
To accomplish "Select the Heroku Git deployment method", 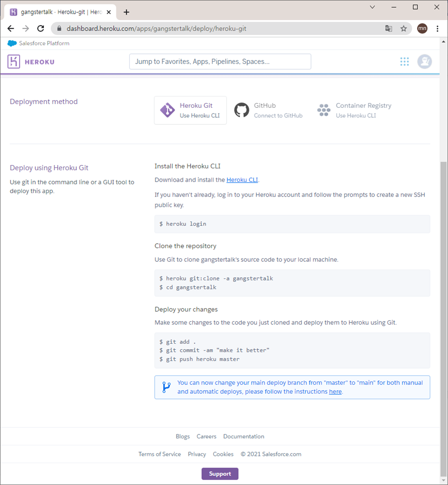I will [190, 110].
